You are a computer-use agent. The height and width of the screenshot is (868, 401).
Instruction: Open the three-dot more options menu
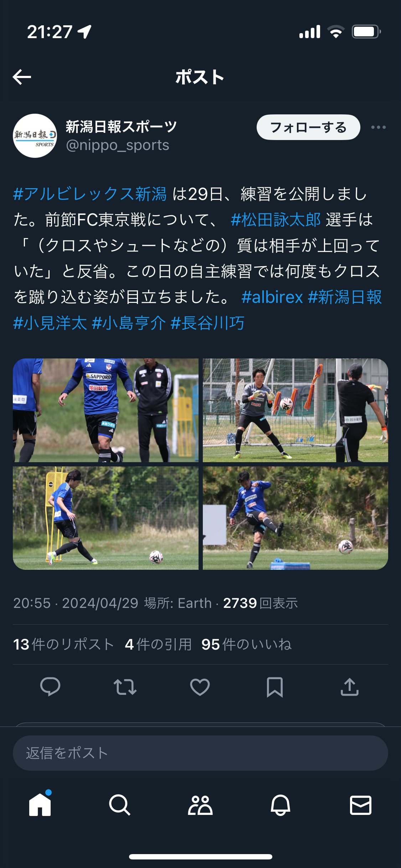coord(378,127)
